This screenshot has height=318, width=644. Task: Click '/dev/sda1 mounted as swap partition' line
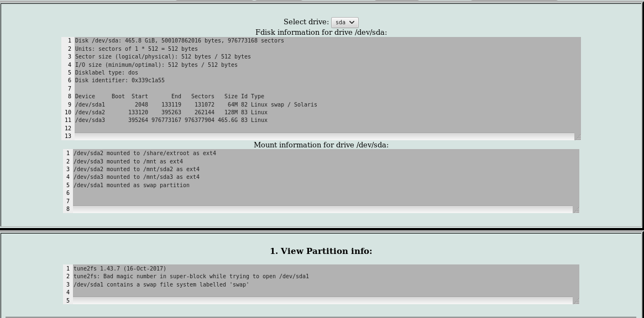pos(132,185)
